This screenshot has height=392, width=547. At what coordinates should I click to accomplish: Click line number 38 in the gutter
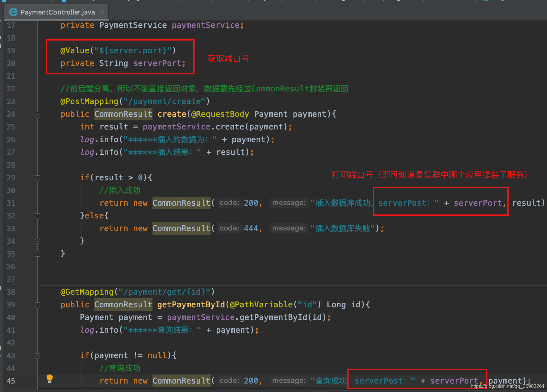[x=11, y=292]
